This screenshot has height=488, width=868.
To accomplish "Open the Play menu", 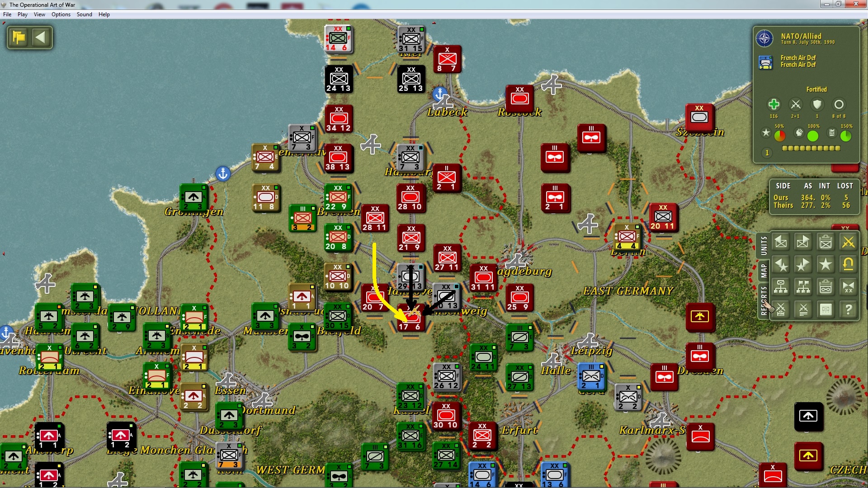I will [x=23, y=14].
